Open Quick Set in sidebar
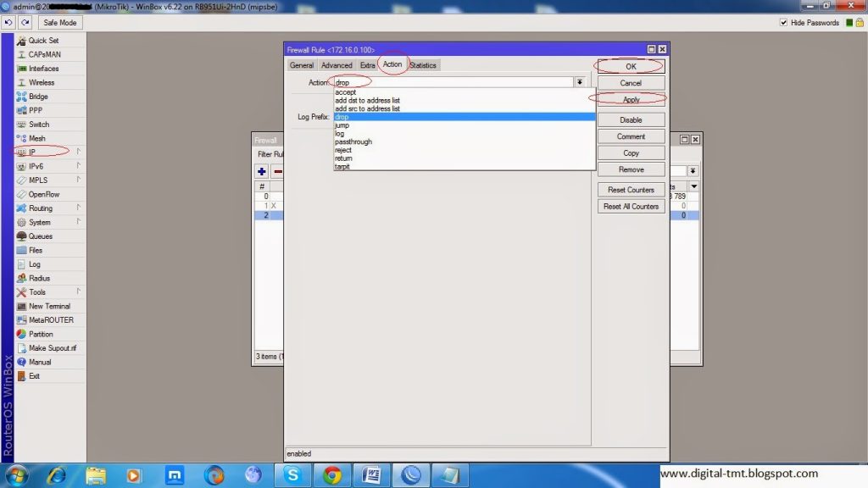 [50, 41]
